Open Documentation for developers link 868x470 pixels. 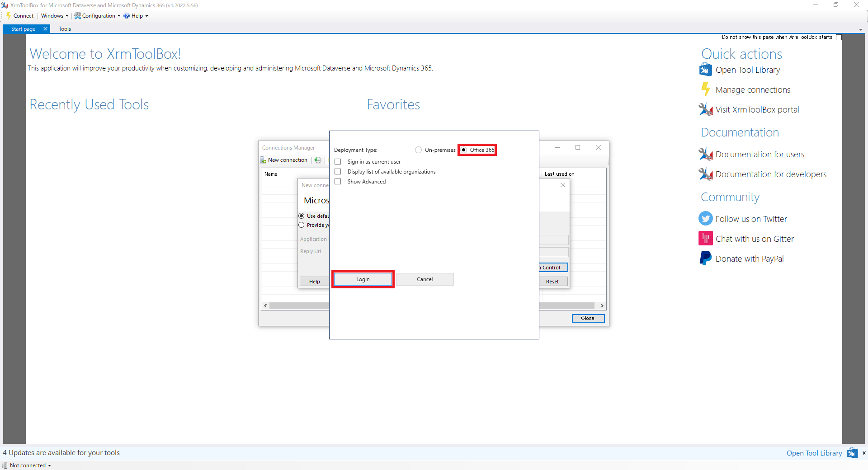coord(771,174)
